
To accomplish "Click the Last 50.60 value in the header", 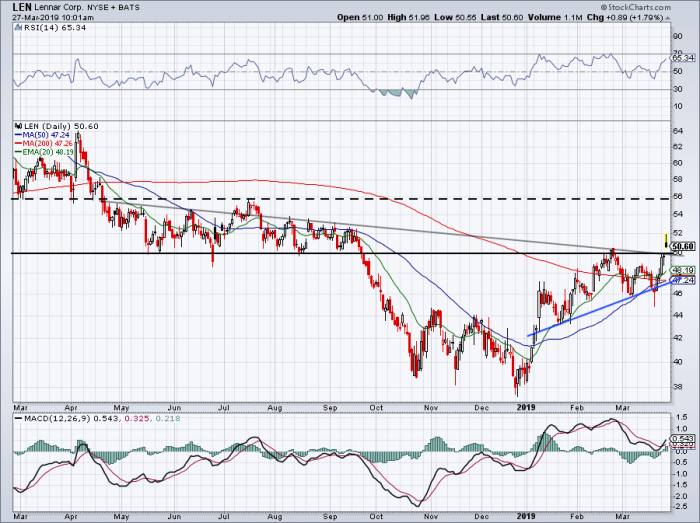I will [x=502, y=17].
